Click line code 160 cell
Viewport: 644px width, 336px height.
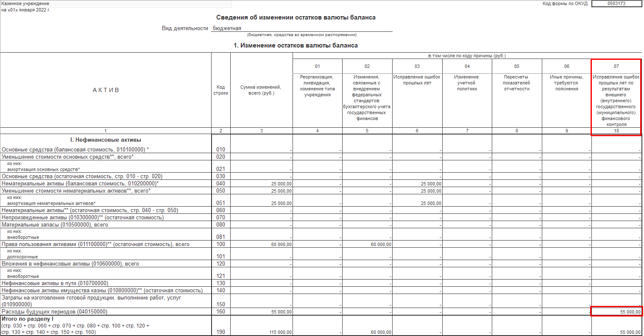click(x=221, y=311)
